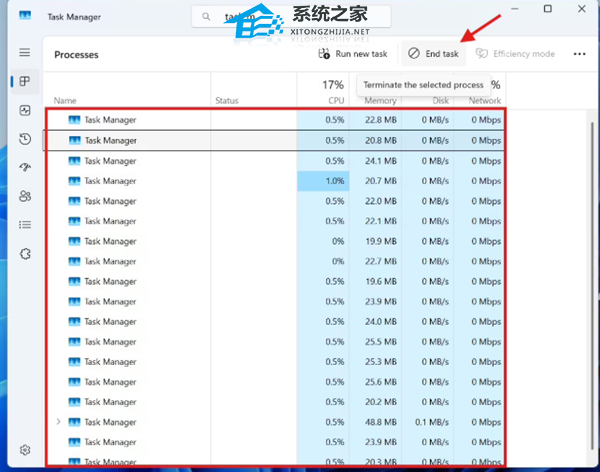The width and height of the screenshot is (600, 472).
Task: Open Task Manager settings gear
Action: 25,450
